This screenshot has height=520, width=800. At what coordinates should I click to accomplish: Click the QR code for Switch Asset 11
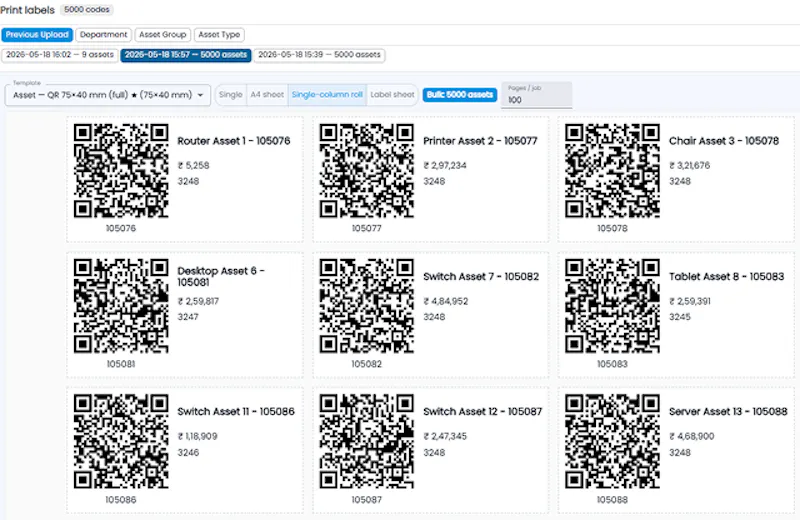(121, 441)
